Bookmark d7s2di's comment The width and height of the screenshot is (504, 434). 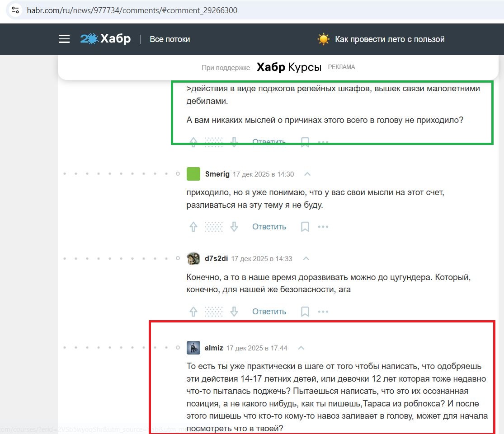305,312
